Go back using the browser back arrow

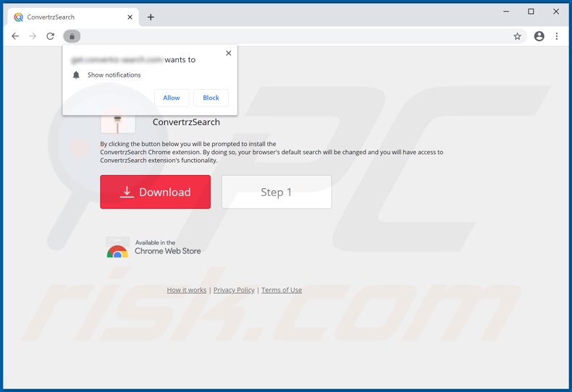(x=15, y=36)
